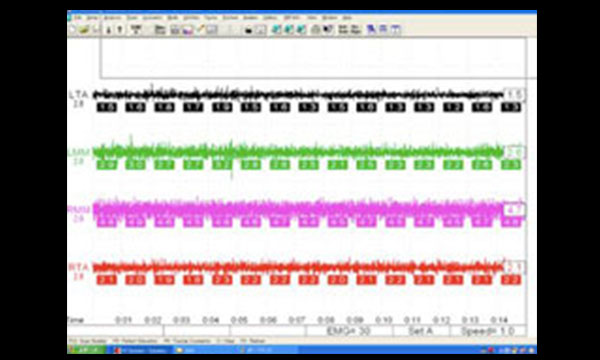Screen dimensions: 600x360
Task: Open a file using the yellow folder icon
Action: tap(84, 29)
